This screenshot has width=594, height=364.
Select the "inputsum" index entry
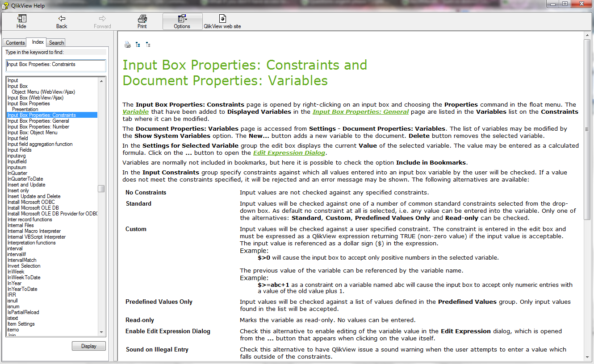click(17, 167)
